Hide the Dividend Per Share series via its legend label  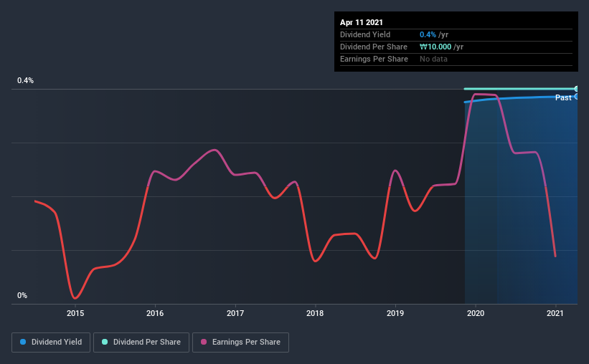point(146,343)
